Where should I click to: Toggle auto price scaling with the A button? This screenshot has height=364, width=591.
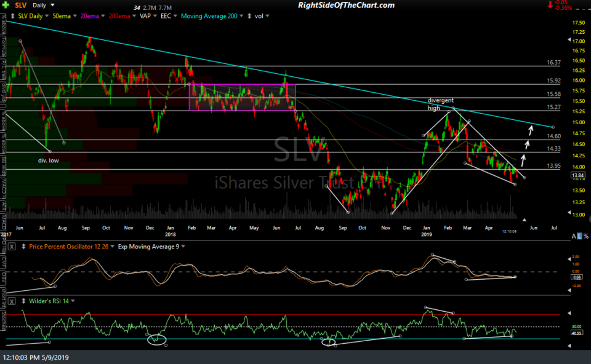pyautogui.click(x=574, y=236)
